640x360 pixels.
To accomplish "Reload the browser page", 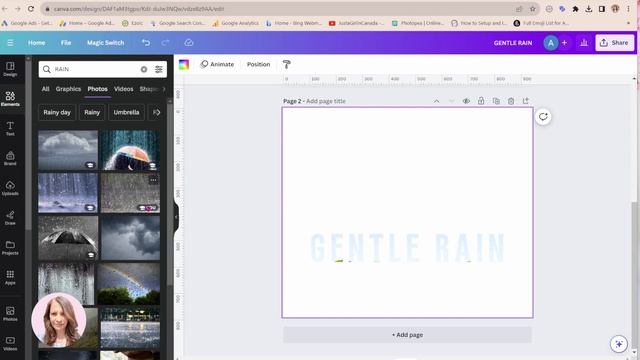I will (x=31, y=9).
